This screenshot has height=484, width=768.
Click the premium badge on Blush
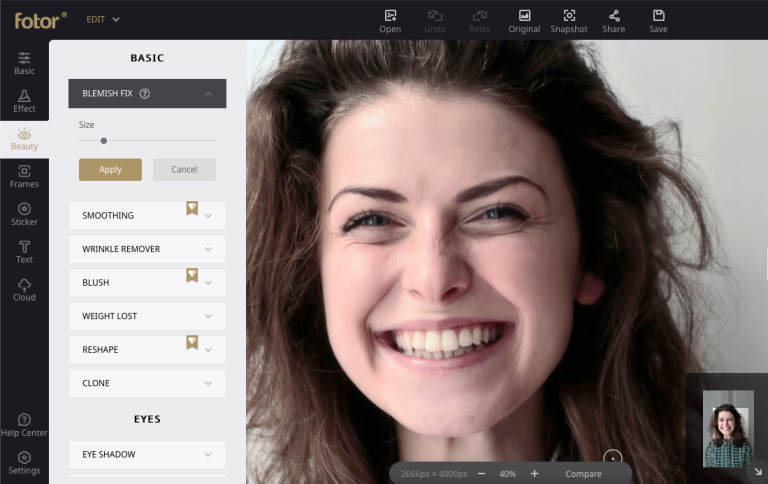point(192,275)
